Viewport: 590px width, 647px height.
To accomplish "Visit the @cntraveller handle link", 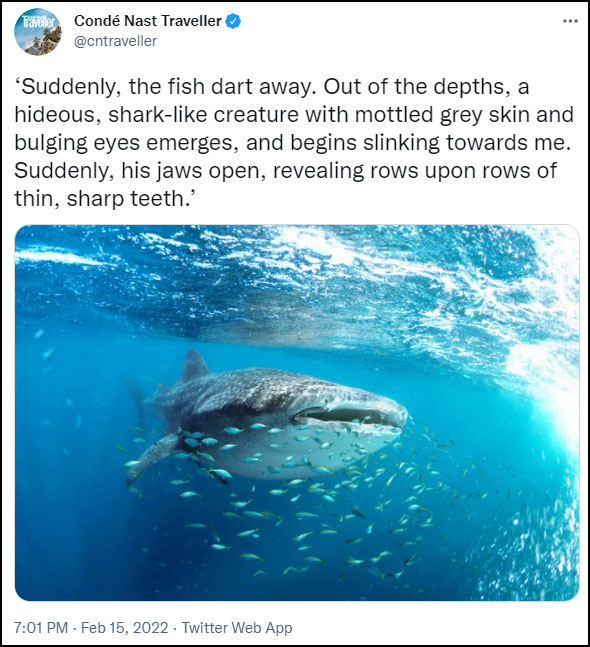I will pyautogui.click(x=115, y=41).
